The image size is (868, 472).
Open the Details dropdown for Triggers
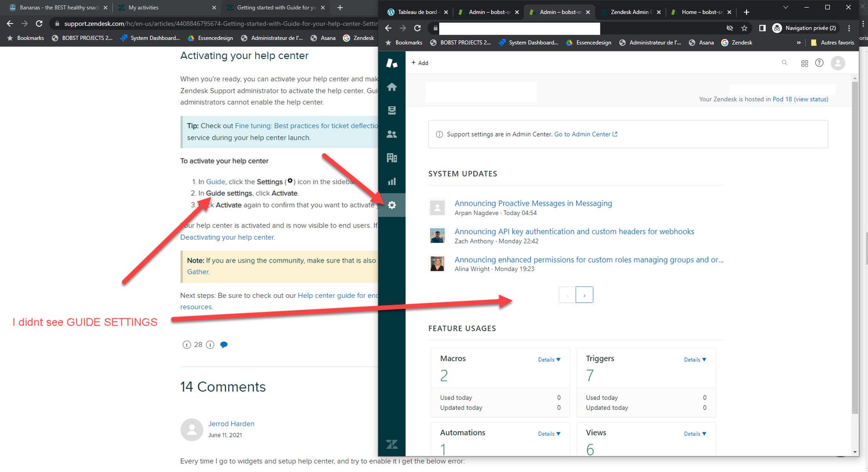pyautogui.click(x=695, y=359)
